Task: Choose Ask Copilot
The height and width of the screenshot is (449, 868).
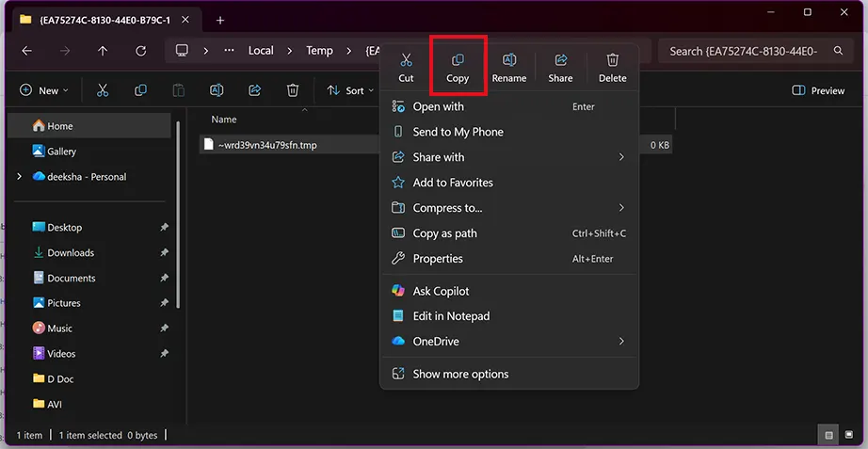Action: click(x=508, y=291)
